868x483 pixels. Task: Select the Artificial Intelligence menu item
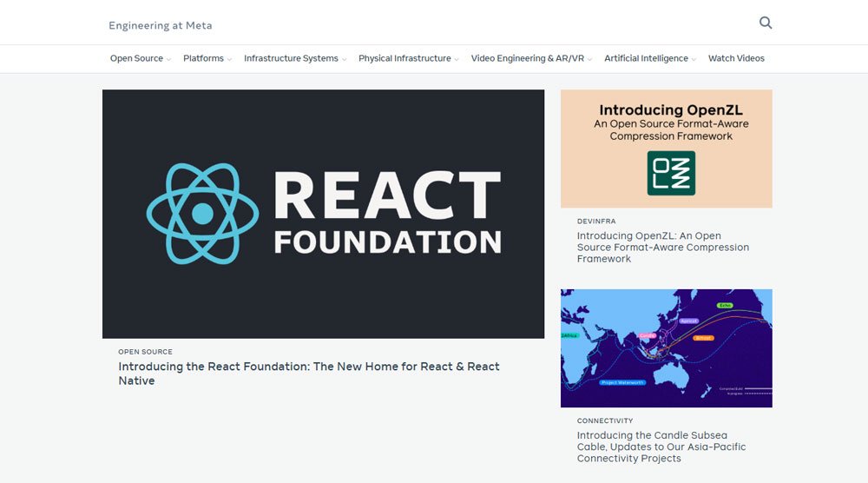(x=646, y=58)
